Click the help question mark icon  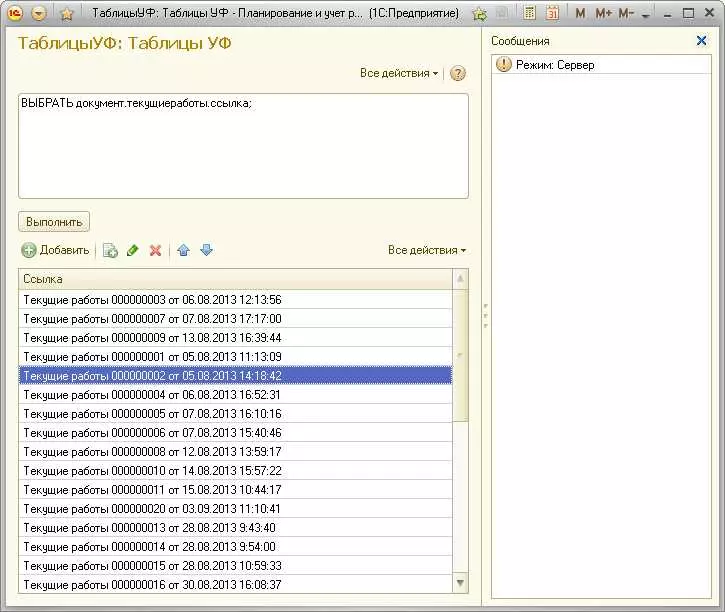click(x=458, y=73)
